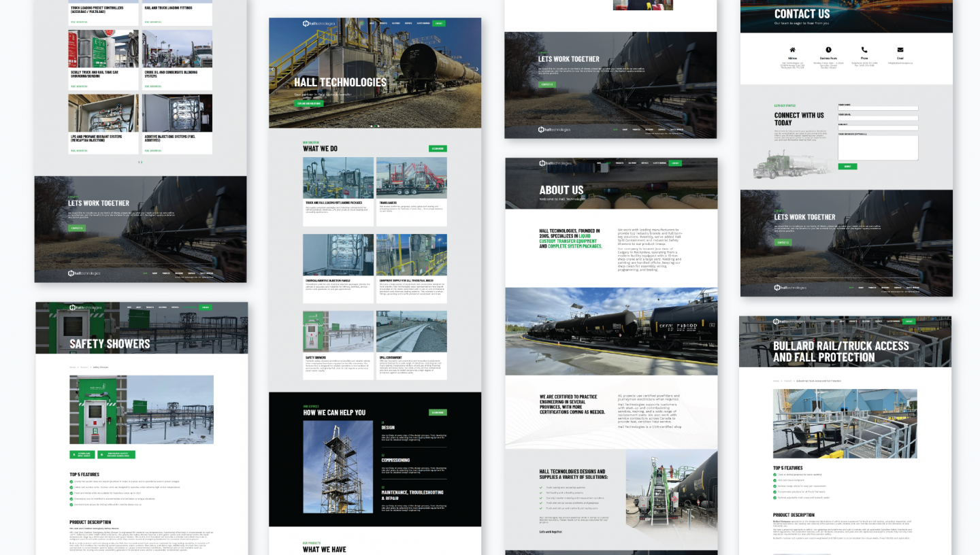The height and width of the screenshot is (555, 980).
Task: Click Contact Us button on products page banner
Action: [77, 228]
